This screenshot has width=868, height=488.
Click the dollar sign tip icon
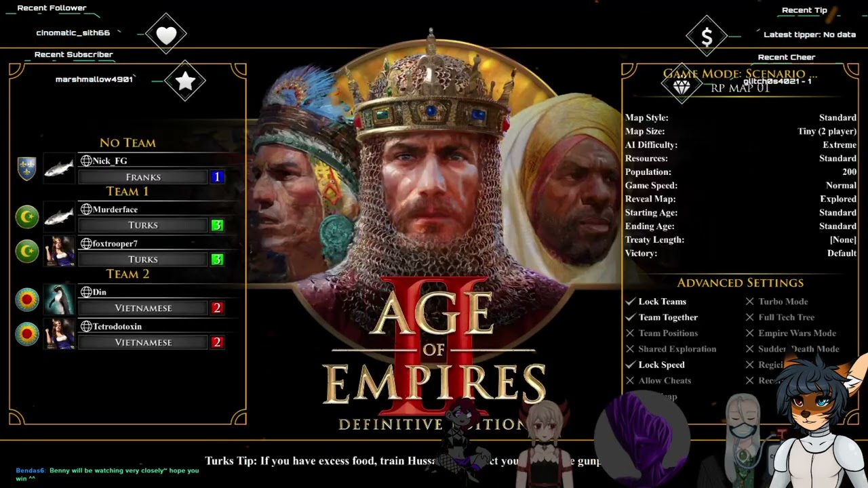point(707,38)
